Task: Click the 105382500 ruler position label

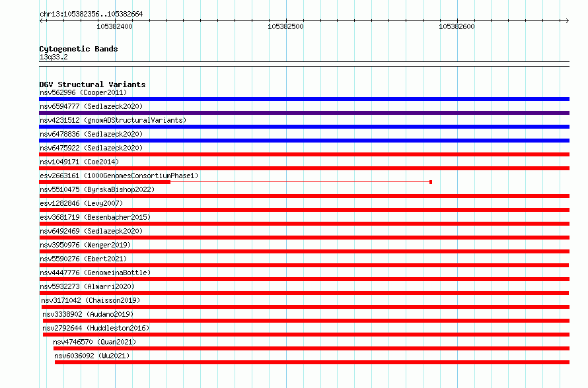Action: click(286, 26)
